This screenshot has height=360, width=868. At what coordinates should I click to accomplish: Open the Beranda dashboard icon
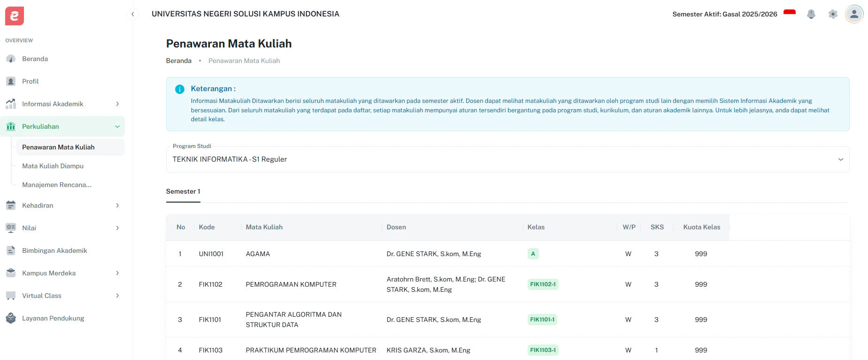(x=11, y=59)
